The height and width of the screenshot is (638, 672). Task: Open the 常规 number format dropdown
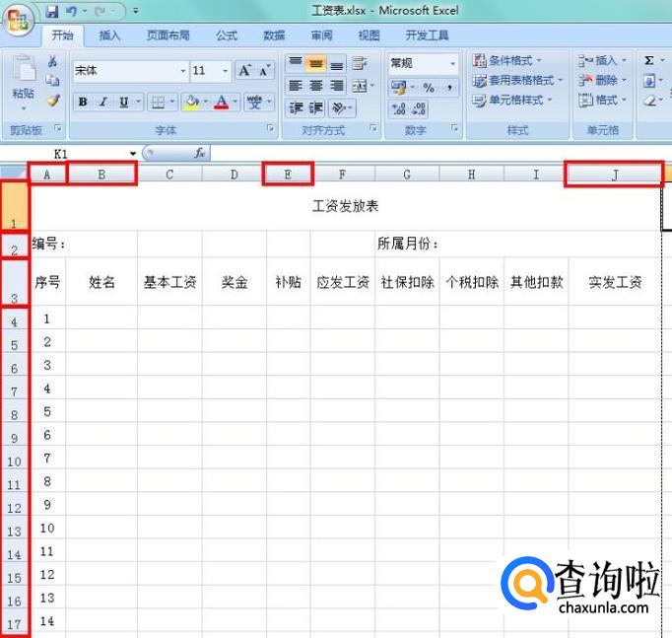click(452, 64)
